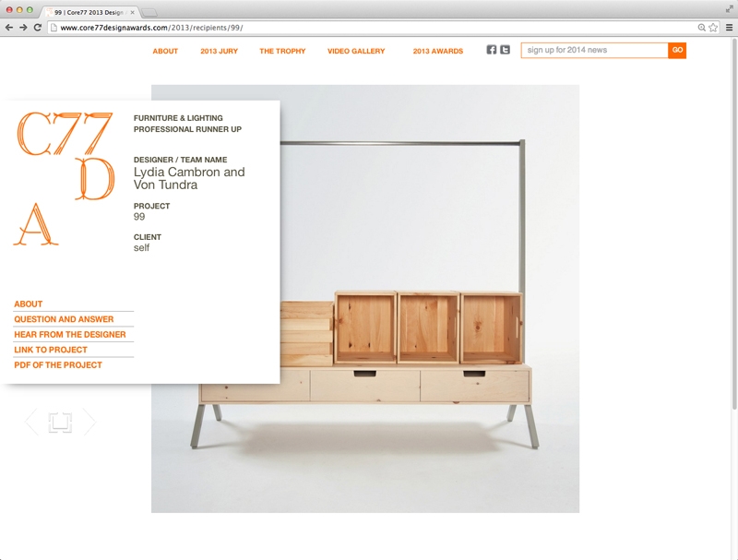738x560 pixels.
Task: Show previous image with left arrow
Action: coord(31,423)
